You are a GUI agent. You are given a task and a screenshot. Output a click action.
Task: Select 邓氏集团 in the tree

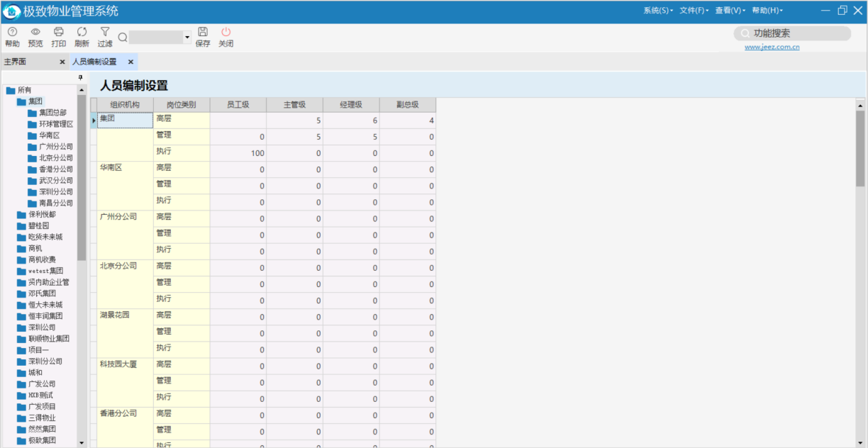(42, 293)
